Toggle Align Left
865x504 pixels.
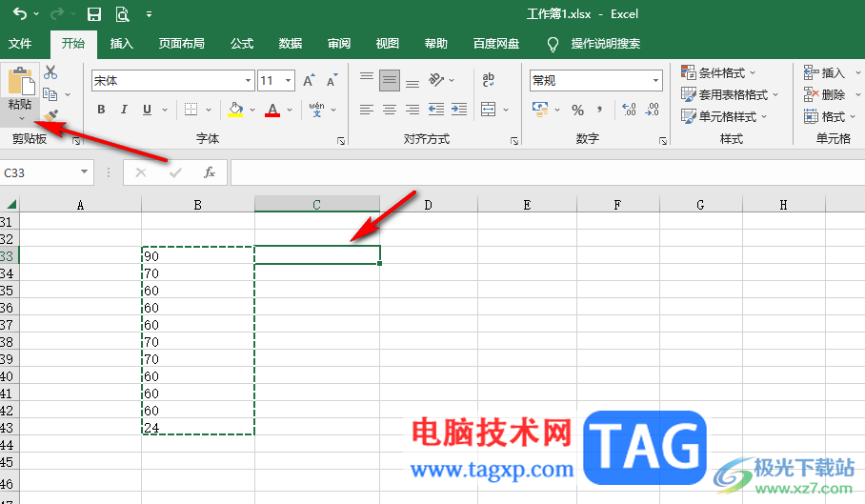tap(367, 110)
